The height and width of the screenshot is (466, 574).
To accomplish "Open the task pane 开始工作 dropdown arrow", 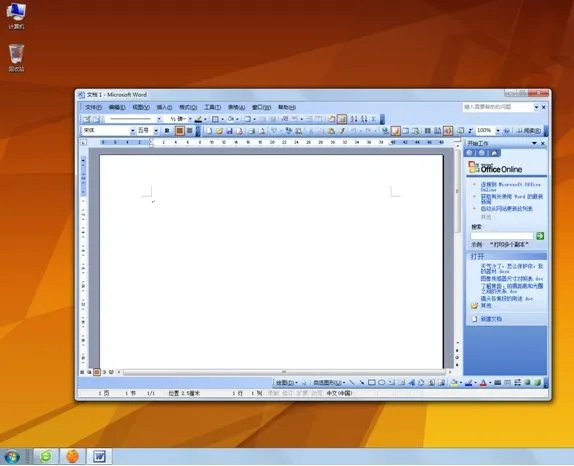I will coord(534,143).
